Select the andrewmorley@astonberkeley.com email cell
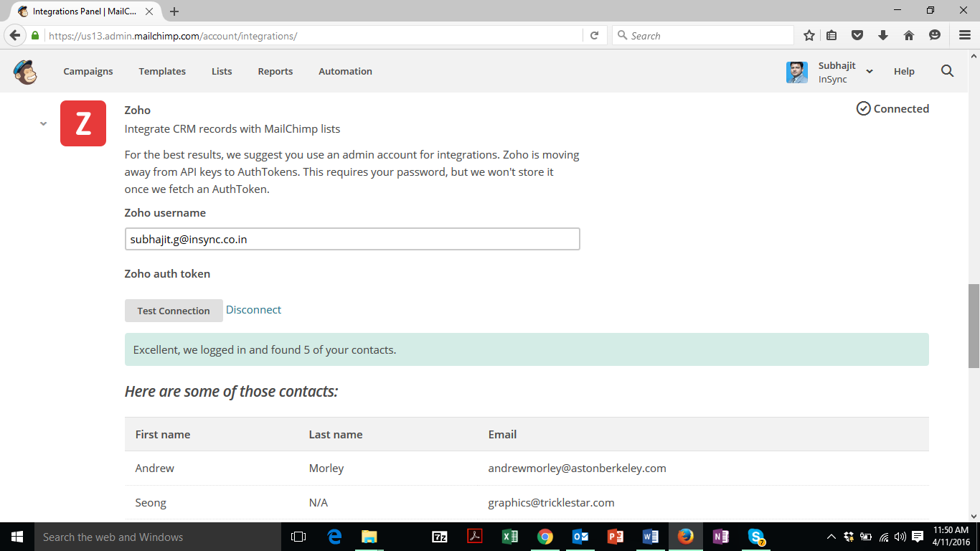The image size is (980, 551). 578,468
